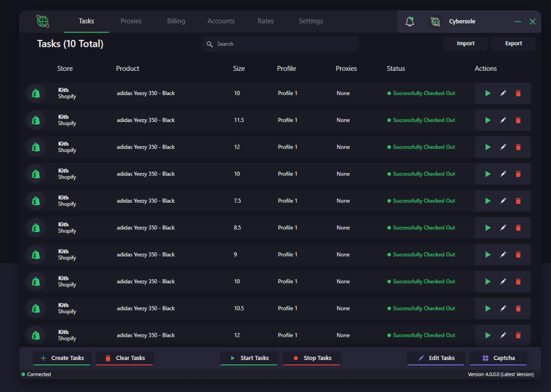Click the magnifier icon in search bar
This screenshot has width=551, height=392.
pyautogui.click(x=210, y=44)
